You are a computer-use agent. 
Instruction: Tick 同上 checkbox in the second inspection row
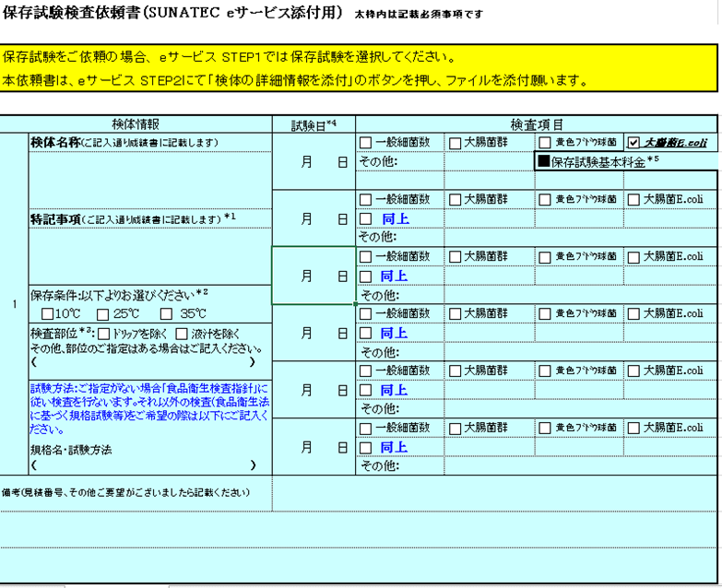point(366,219)
